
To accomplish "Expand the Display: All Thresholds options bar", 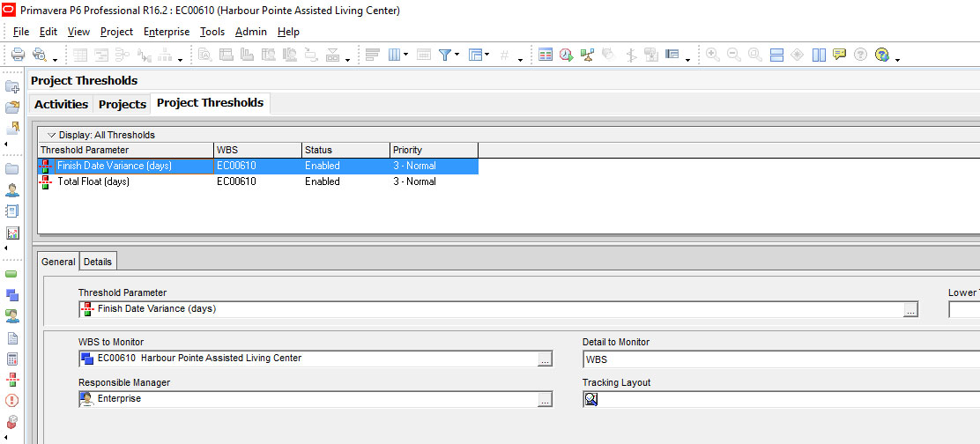I will 51,135.
